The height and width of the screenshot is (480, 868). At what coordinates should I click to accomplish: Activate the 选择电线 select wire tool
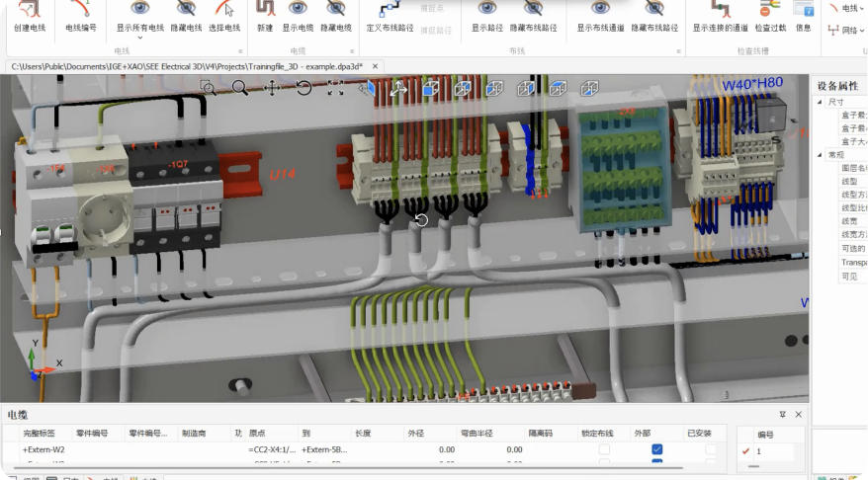point(224,17)
